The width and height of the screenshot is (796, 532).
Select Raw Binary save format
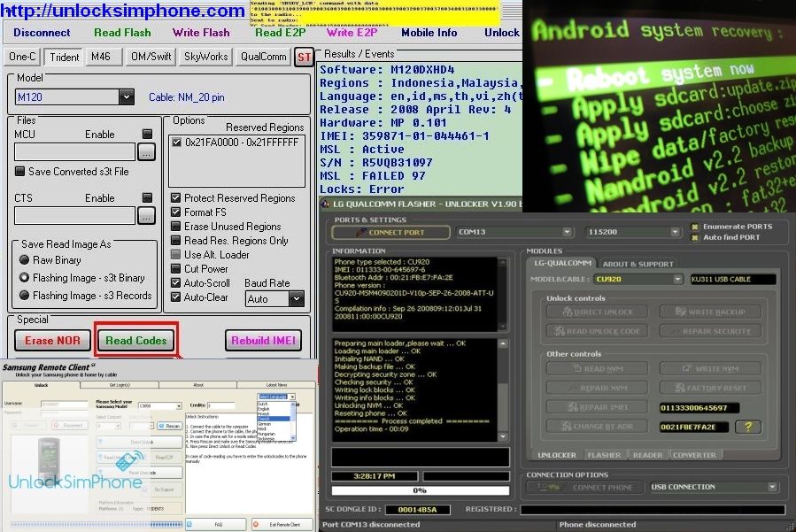24,260
